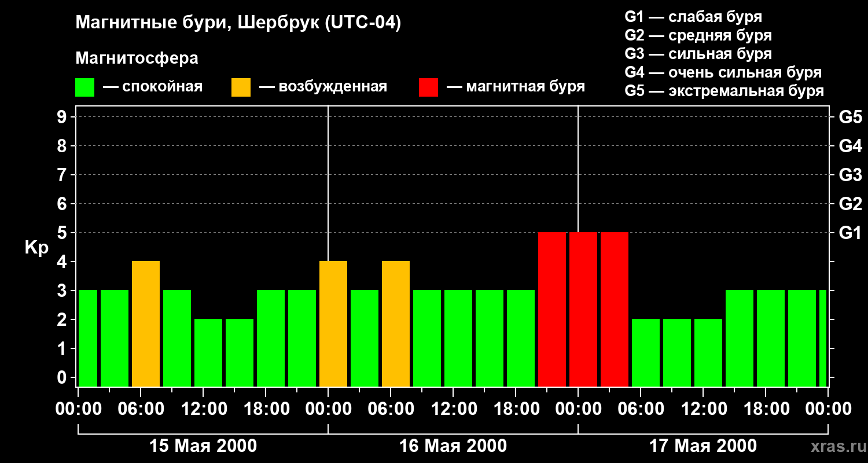Click the orange 'возбужденная' legend swatch
The image size is (868, 463).
(x=241, y=87)
